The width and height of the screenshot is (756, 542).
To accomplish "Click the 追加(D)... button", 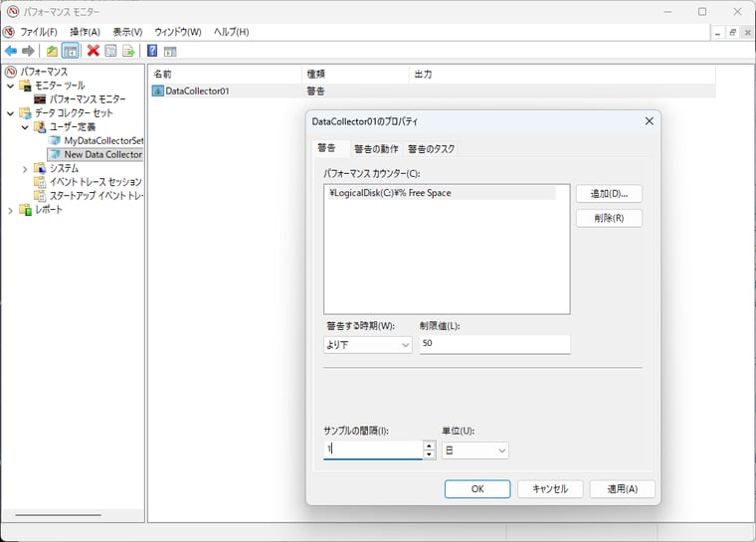I will (x=609, y=194).
